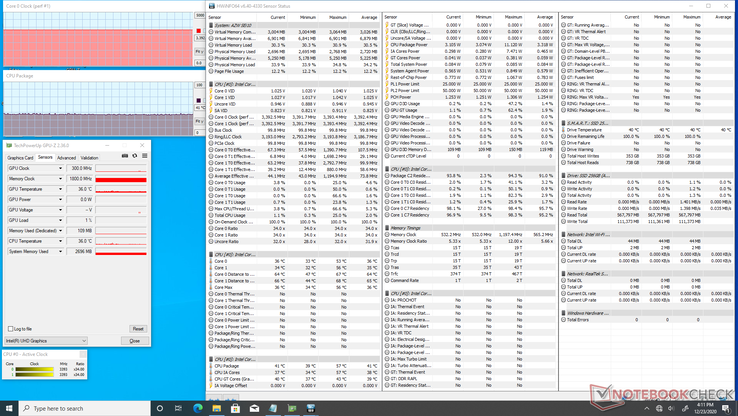Click Close button in GPU-Z

(x=135, y=341)
